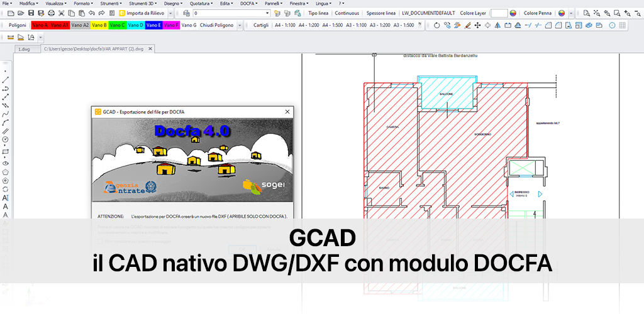Open the File menu
This screenshot has height=314, width=644.
[x=6, y=3]
